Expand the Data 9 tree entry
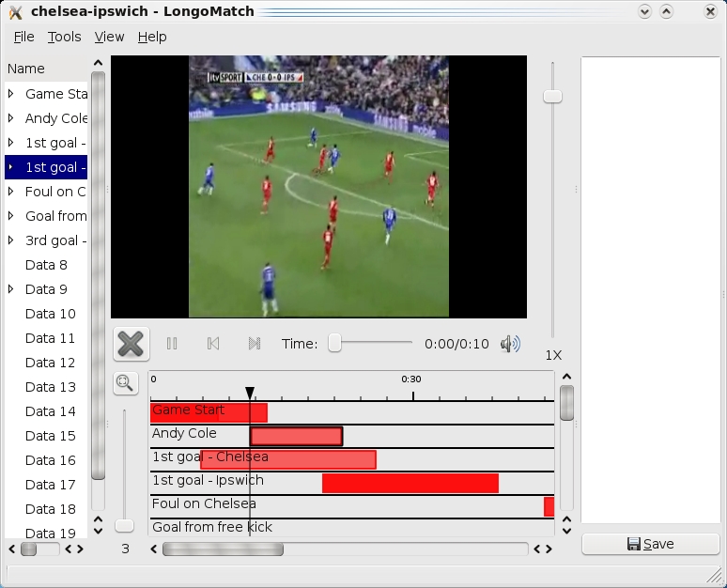Image resolution: width=727 pixels, height=588 pixels. pyautogui.click(x=11, y=289)
